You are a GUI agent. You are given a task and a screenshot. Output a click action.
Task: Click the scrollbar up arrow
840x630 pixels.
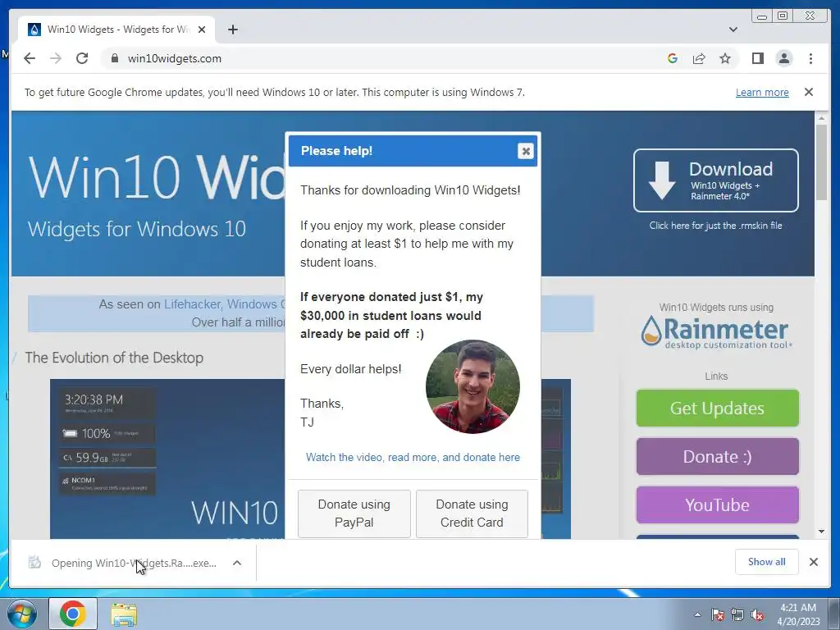click(821, 118)
